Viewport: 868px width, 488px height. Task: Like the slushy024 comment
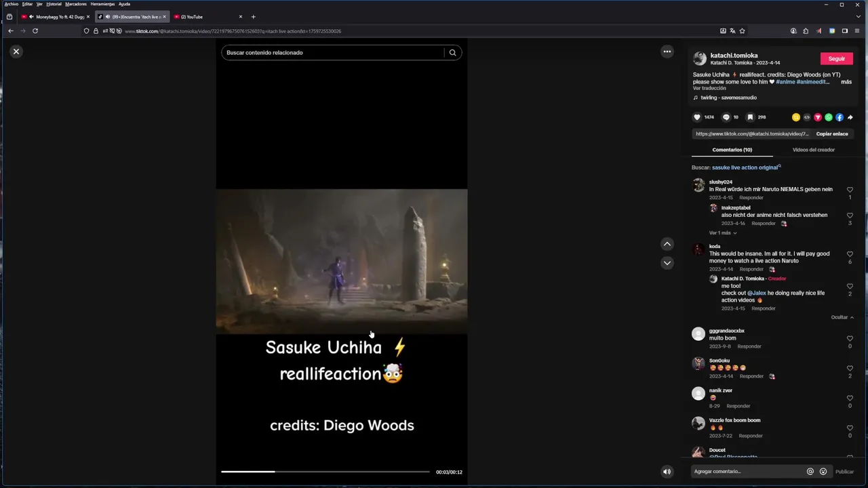coord(850,190)
